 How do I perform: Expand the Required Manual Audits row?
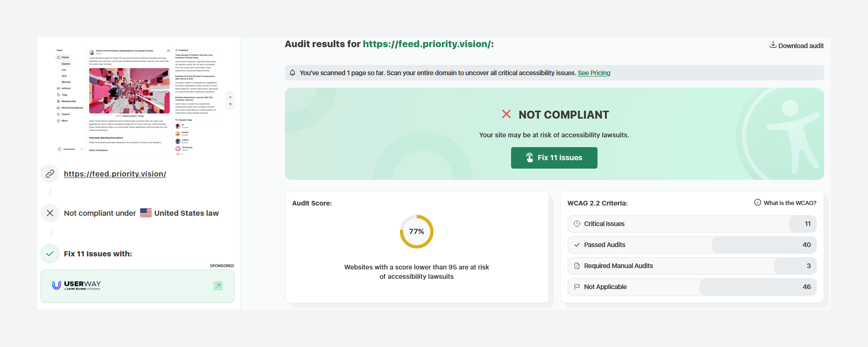(x=692, y=266)
